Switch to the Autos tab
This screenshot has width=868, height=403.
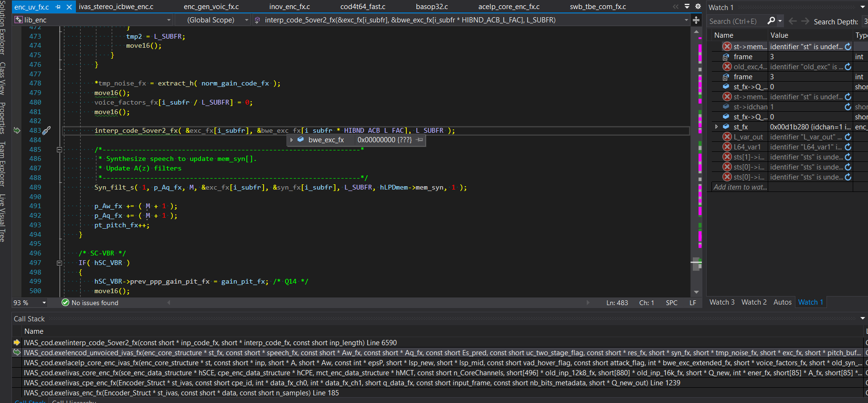click(782, 302)
